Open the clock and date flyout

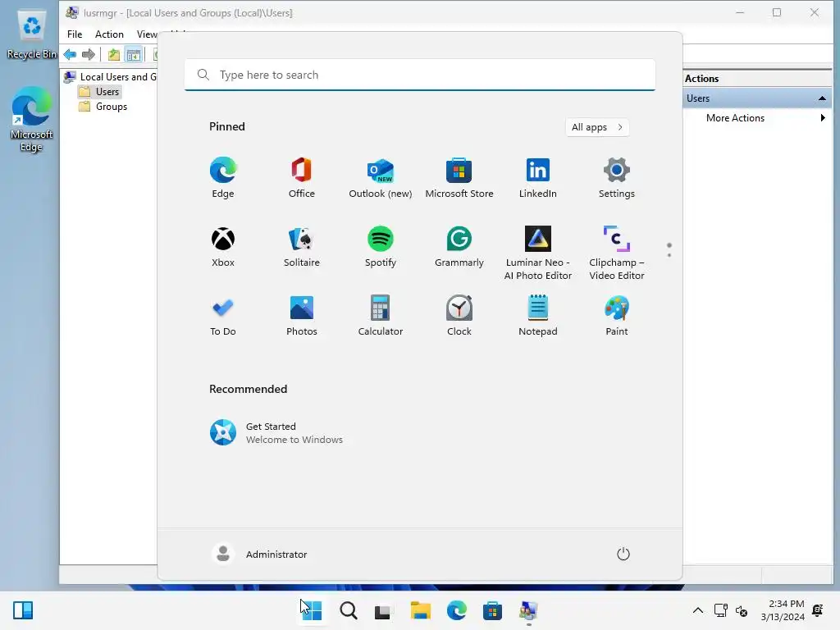pyautogui.click(x=783, y=610)
